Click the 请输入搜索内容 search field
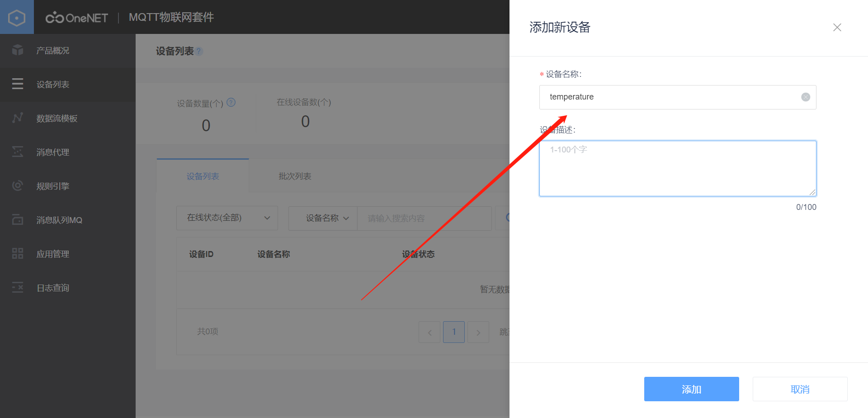This screenshot has width=868, height=418. point(424,218)
